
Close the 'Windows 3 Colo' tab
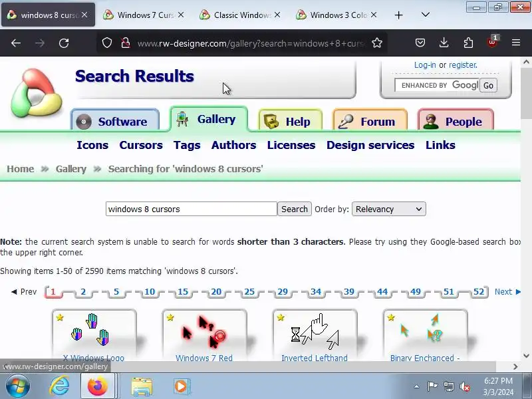coord(374,15)
